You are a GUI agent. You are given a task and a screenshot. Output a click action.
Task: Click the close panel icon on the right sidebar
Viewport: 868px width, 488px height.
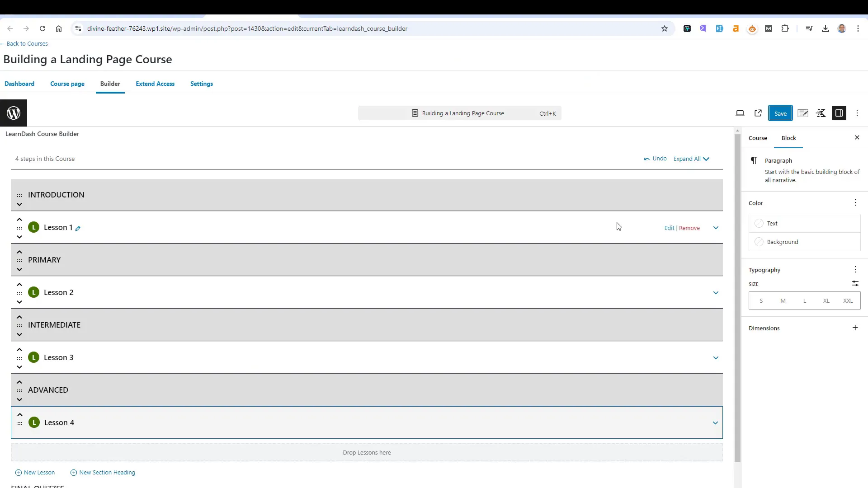857,138
